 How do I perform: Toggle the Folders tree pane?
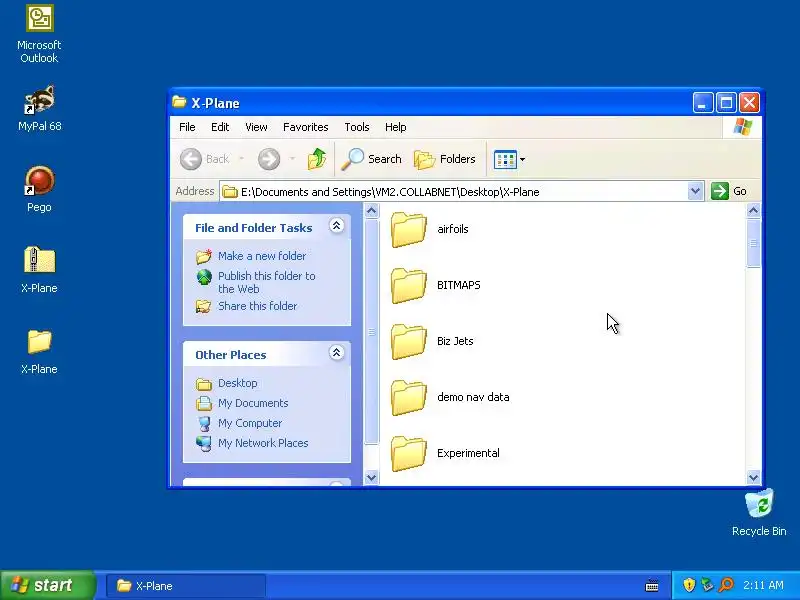point(444,159)
